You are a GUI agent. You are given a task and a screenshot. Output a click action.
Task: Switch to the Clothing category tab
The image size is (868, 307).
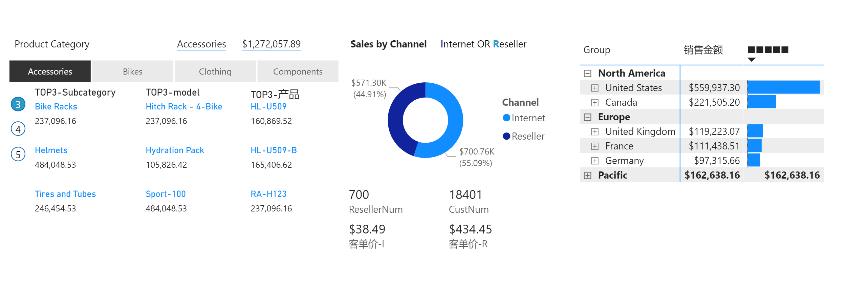click(x=215, y=71)
